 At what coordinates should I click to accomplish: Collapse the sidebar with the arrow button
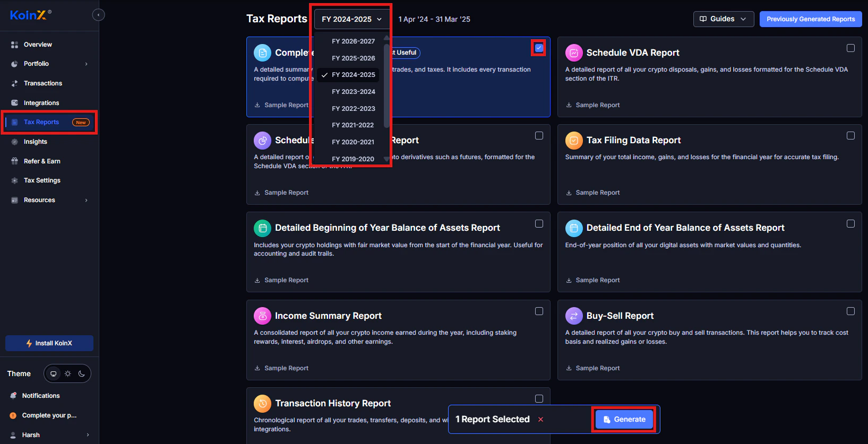click(x=98, y=15)
